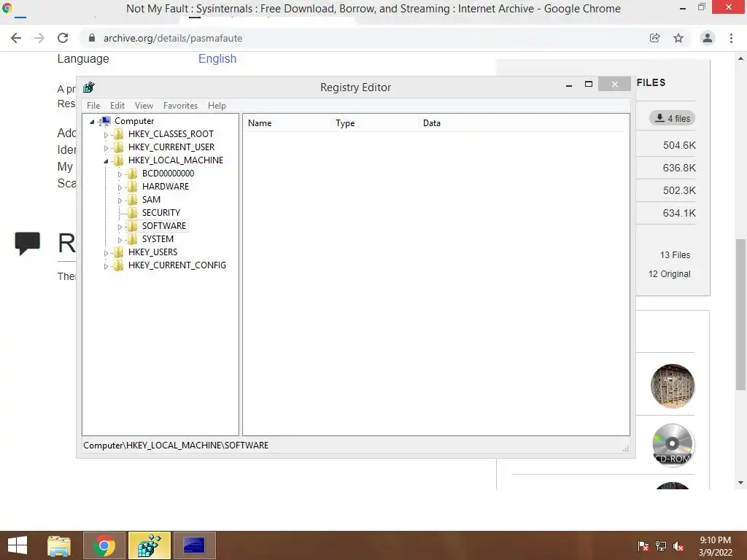This screenshot has height=560, width=747.
Task: Open the Windows Start button
Action: (x=18, y=545)
